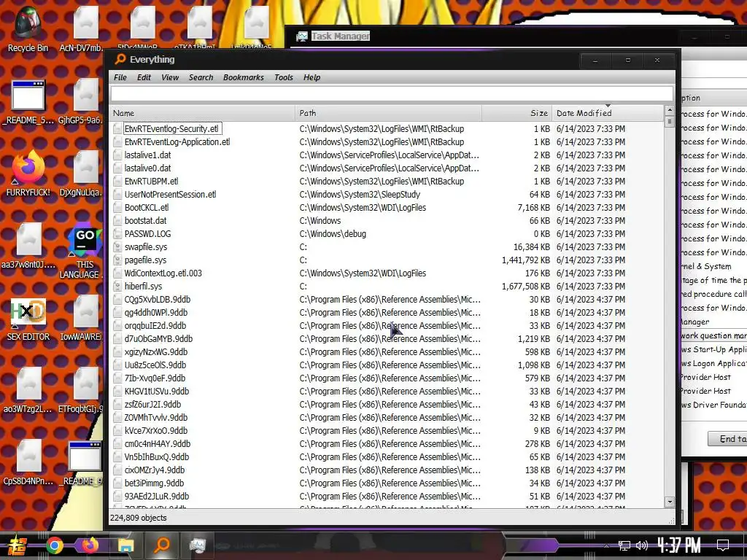This screenshot has height=560, width=747.
Task: Open the Search menu in Everything
Action: tap(201, 77)
